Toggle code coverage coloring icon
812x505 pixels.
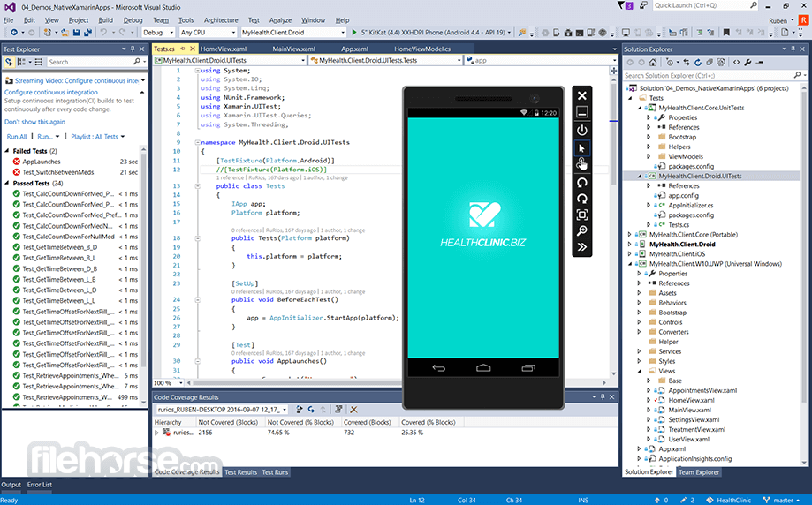coord(338,410)
